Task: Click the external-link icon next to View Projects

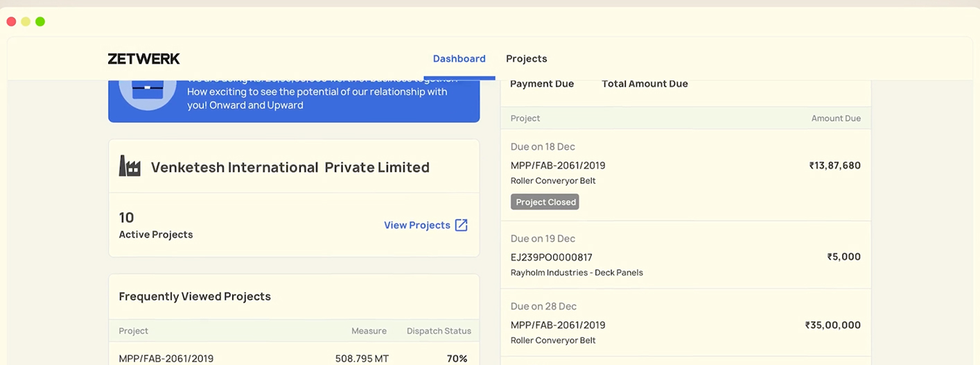Action: pos(461,225)
